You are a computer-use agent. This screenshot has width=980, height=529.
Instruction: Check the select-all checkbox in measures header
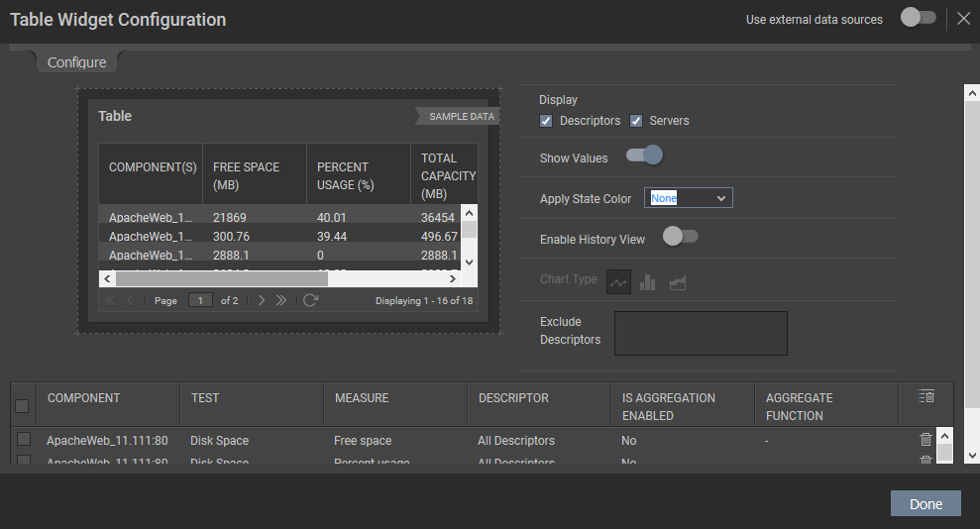[x=22, y=406]
